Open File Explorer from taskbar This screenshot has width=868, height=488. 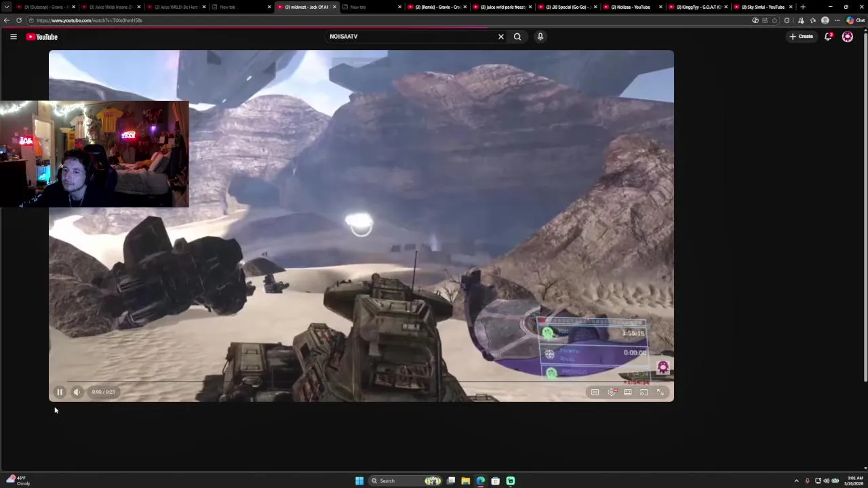click(x=466, y=481)
